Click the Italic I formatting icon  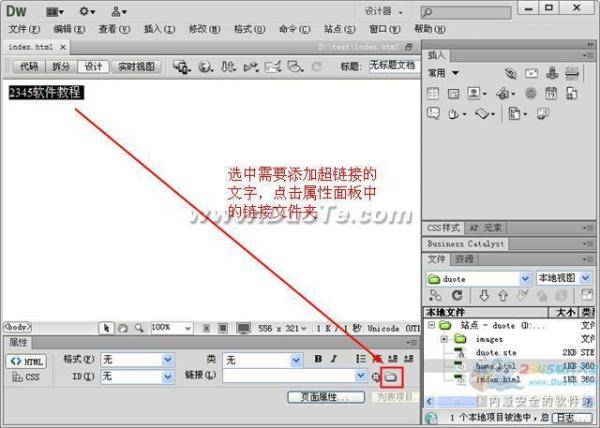tap(335, 360)
